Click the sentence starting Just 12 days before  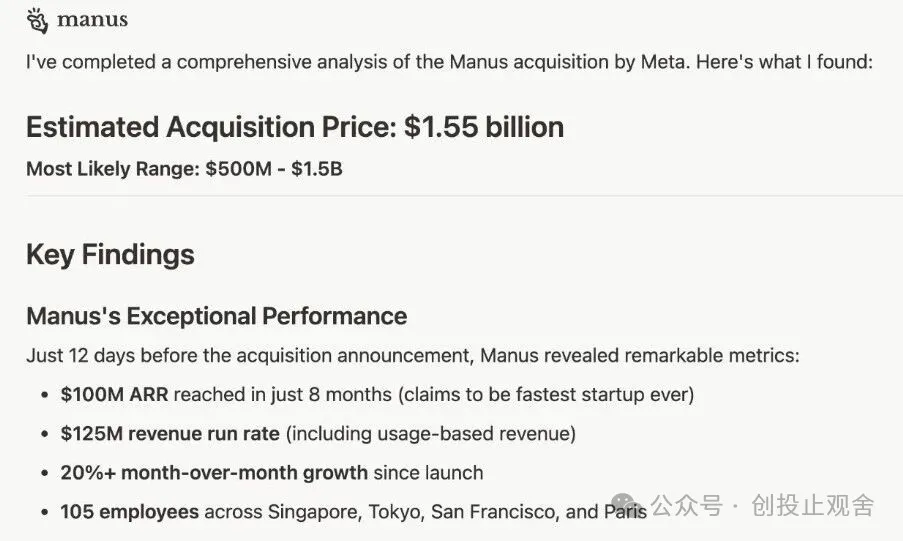tap(412, 356)
